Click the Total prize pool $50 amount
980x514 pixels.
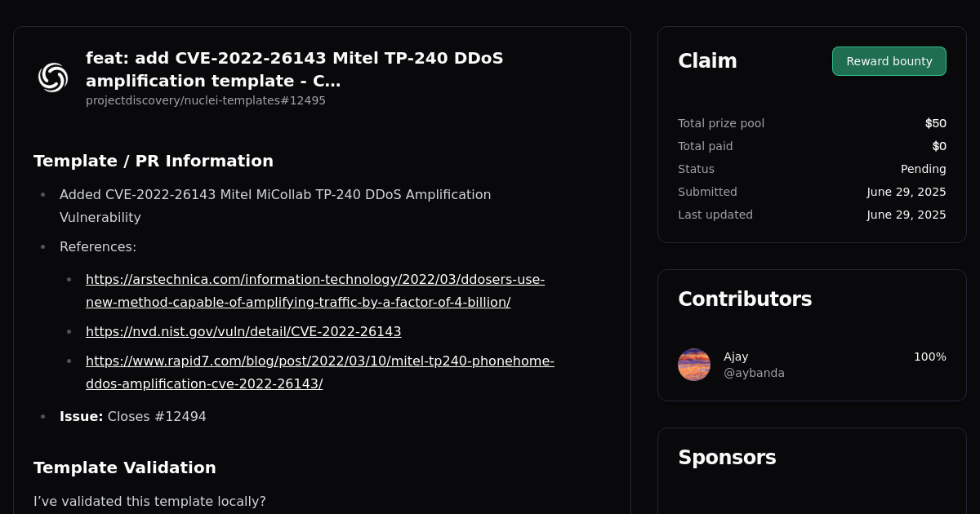pos(936,123)
